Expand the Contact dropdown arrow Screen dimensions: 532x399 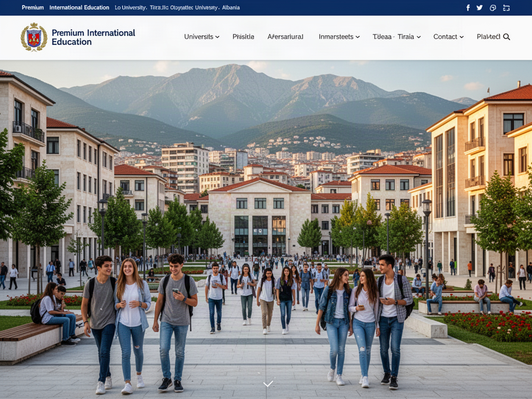pos(462,37)
